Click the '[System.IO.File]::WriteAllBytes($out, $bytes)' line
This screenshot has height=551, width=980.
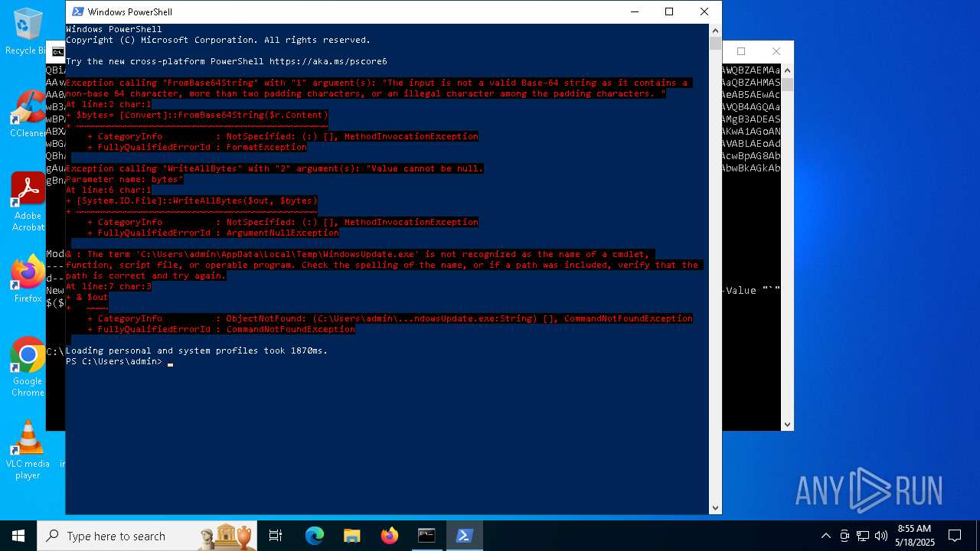(x=191, y=201)
